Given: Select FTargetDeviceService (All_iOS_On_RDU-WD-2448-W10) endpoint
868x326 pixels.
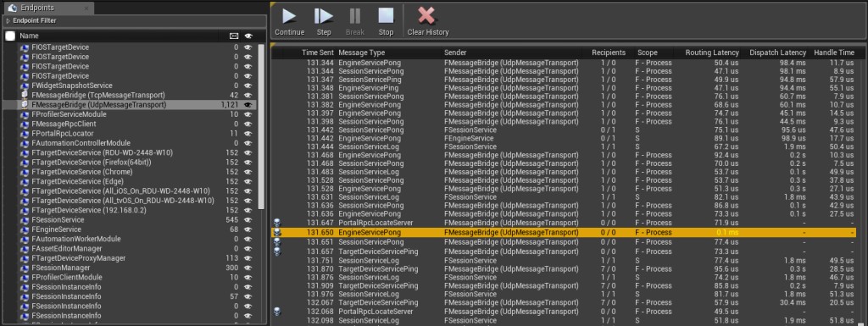Looking at the screenshot, I should coord(129,191).
